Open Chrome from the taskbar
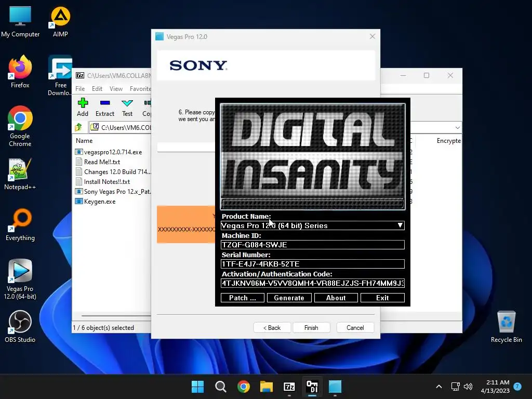This screenshot has width=532, height=399. click(244, 387)
